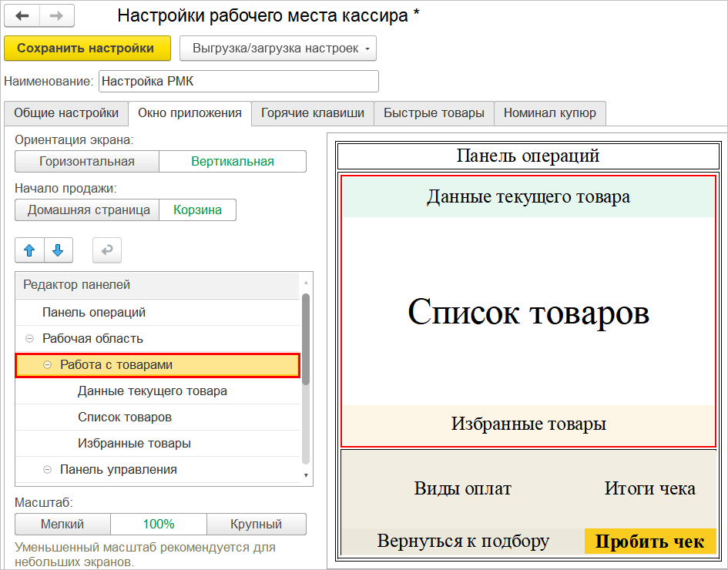Click the Наименование input field
This screenshot has width=728, height=570.
tap(238, 82)
